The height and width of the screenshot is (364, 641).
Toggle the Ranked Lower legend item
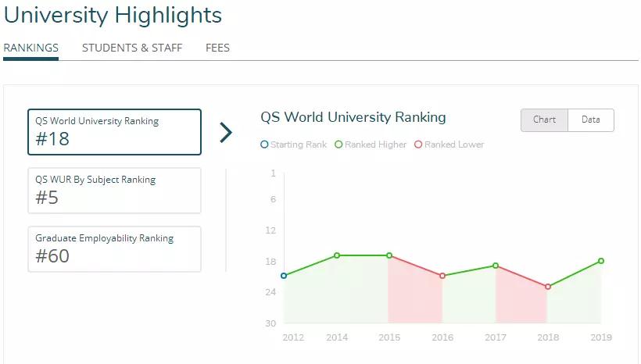[x=449, y=145]
